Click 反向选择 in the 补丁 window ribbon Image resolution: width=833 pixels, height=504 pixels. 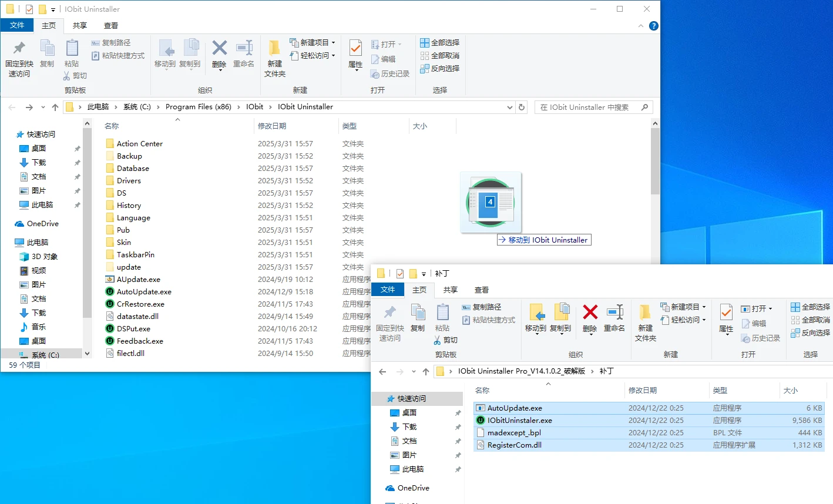click(811, 333)
